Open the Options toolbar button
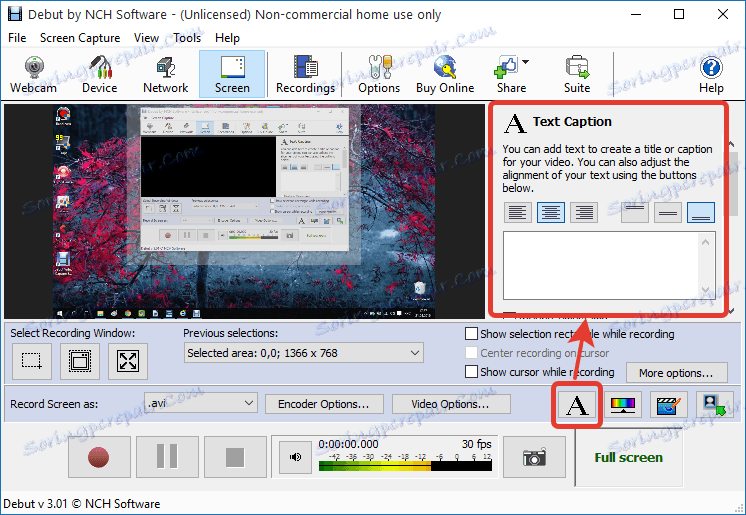 pos(379,75)
